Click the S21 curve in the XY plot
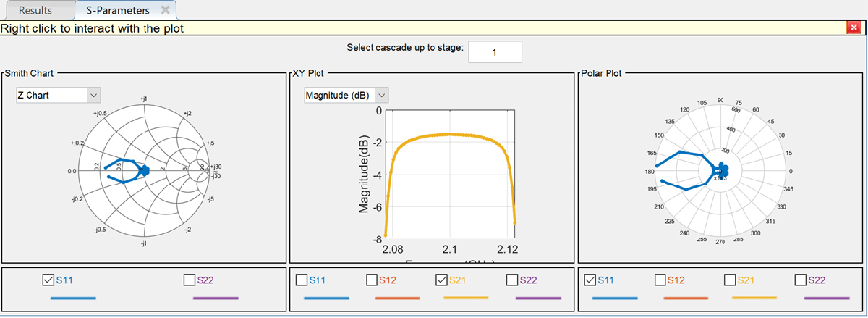868x318 pixels. [x=451, y=134]
